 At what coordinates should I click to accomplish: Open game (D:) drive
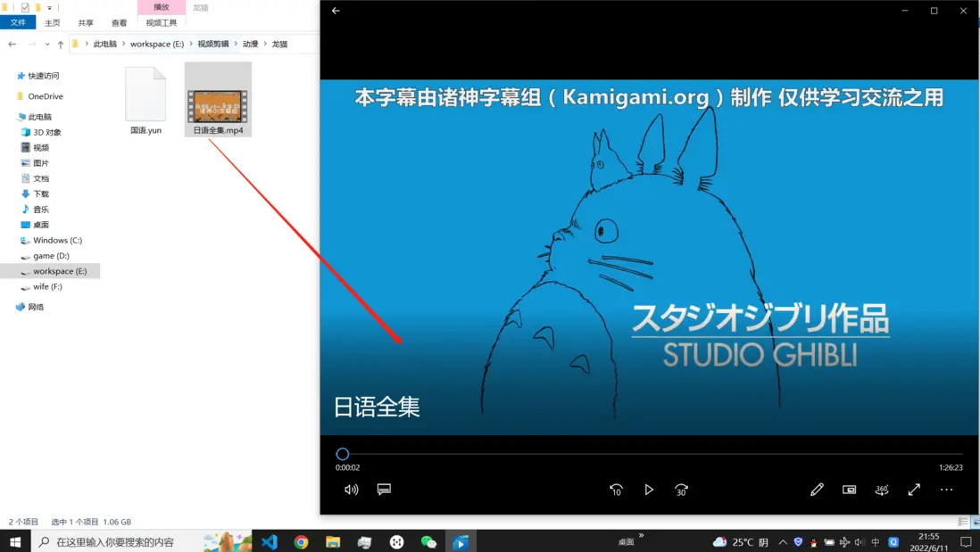point(51,256)
